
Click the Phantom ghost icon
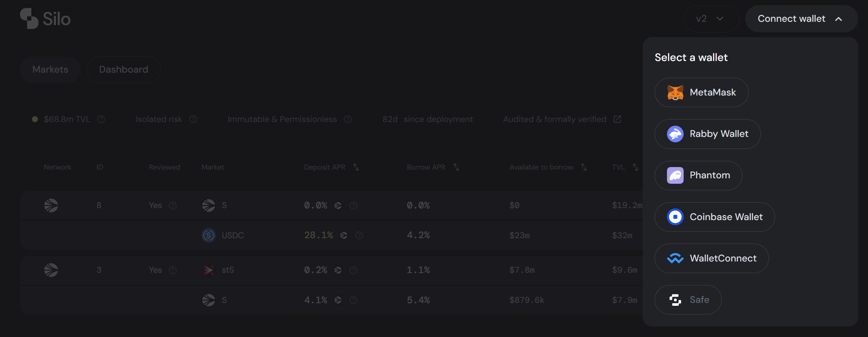675,175
